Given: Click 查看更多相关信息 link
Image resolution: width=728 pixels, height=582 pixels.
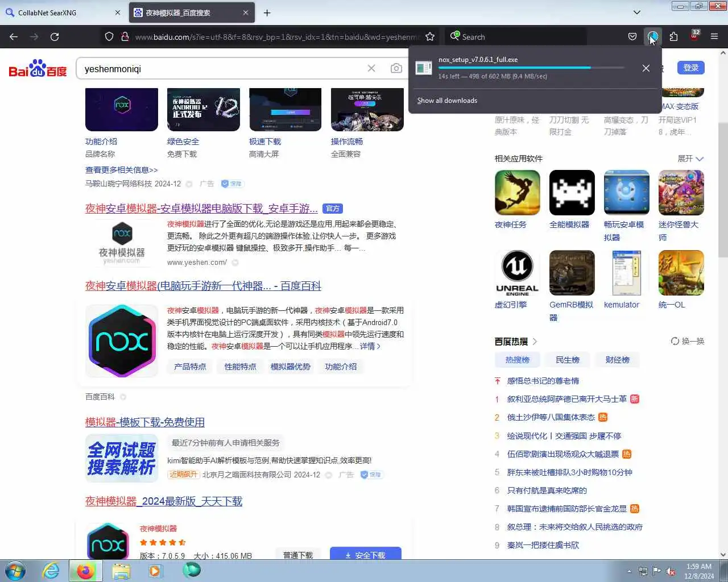Looking at the screenshot, I should 122,170.
